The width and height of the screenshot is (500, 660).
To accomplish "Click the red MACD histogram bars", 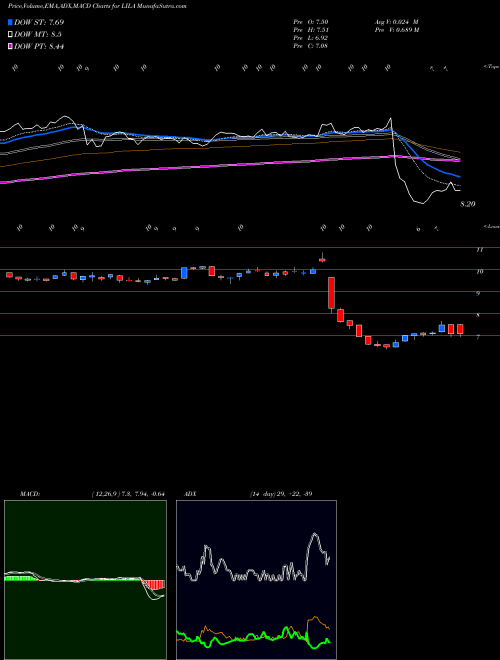I will click(x=154, y=584).
